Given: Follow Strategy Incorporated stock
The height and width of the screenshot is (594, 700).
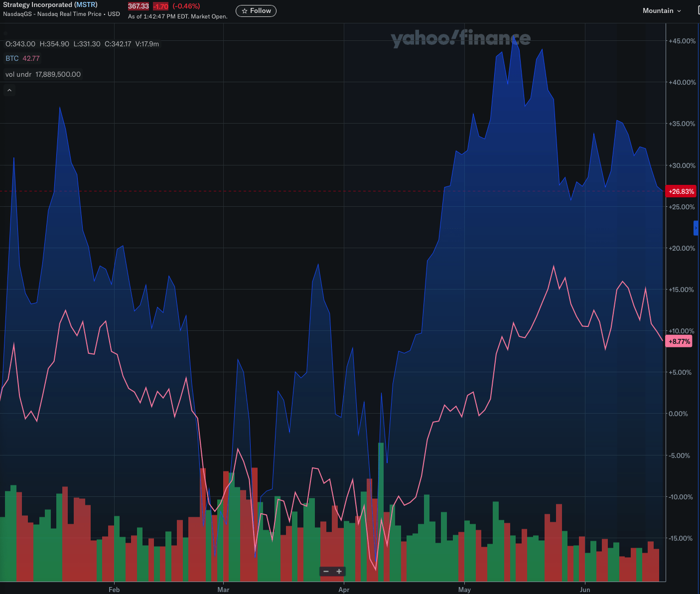Looking at the screenshot, I should pyautogui.click(x=256, y=10).
